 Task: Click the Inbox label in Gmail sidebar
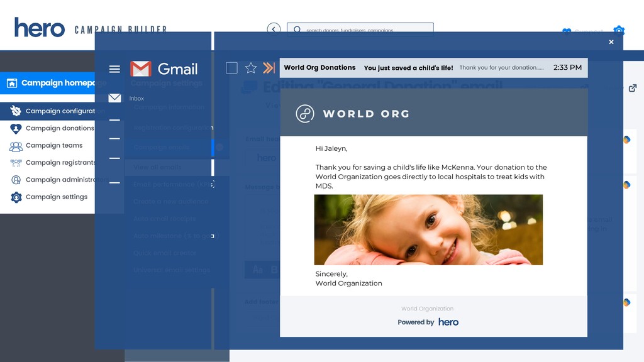136,99
